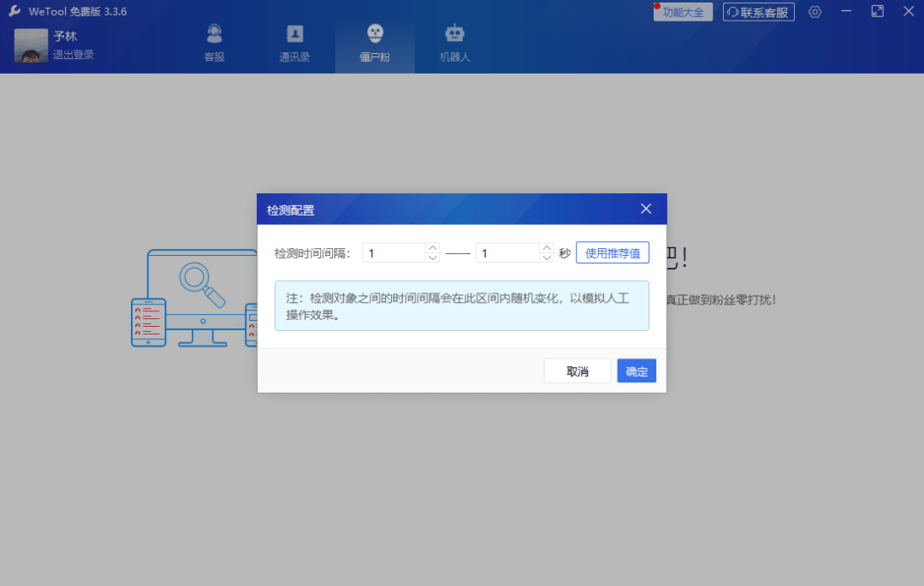Click the 联系客服 contact support button

(758, 12)
